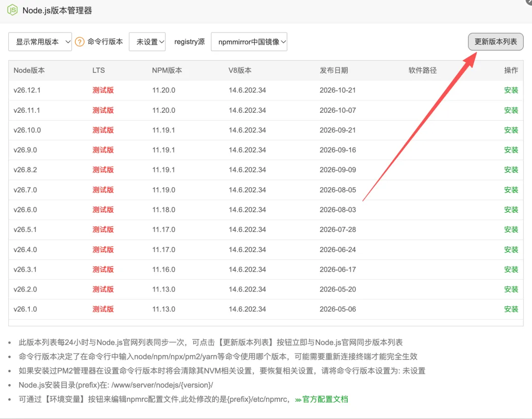532x419 pixels.
Task: Install Node v26.12.1
Action: click(511, 90)
